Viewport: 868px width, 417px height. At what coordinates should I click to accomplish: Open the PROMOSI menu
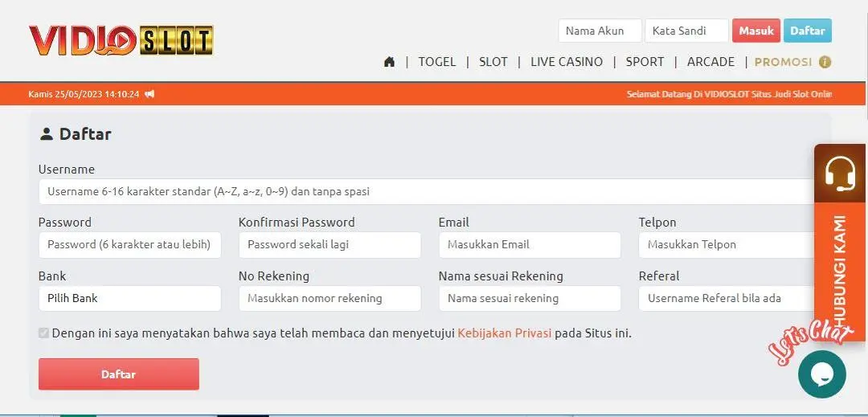pos(784,62)
